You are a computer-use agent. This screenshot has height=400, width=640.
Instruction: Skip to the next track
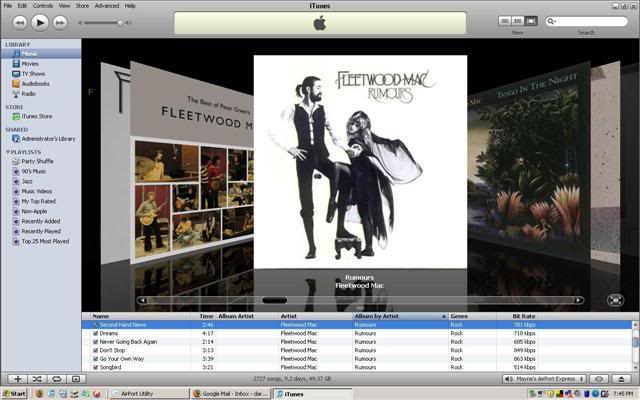click(x=60, y=23)
